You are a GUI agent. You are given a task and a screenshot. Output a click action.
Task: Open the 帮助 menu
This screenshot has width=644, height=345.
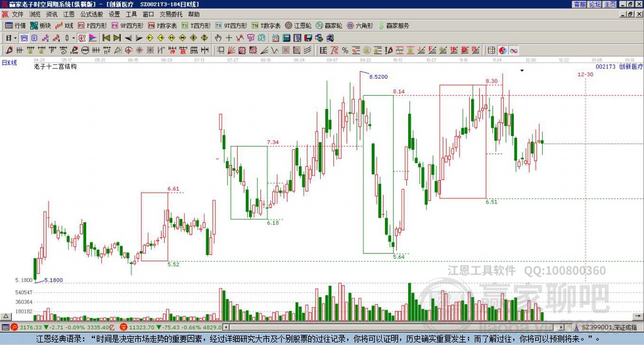pyautogui.click(x=194, y=14)
